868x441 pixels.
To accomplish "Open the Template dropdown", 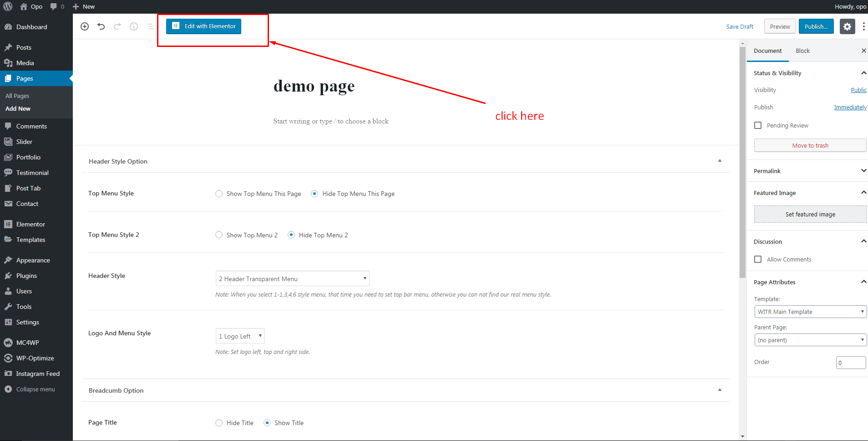I will coord(810,312).
